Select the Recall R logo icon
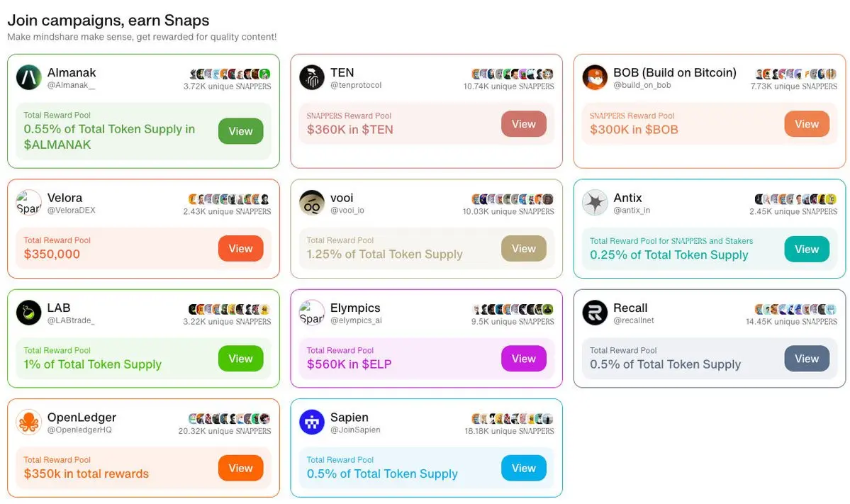This screenshot has width=850, height=504. (595, 313)
